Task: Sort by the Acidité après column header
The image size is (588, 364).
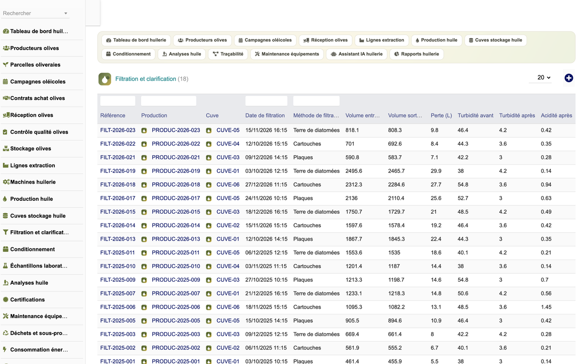Action: tap(556, 116)
